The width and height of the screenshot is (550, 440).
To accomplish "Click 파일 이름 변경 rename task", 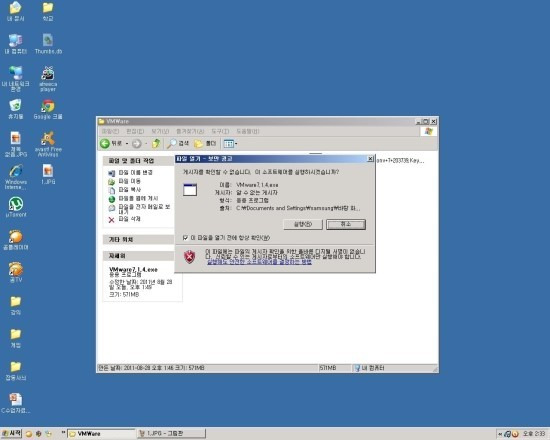I will point(130,173).
